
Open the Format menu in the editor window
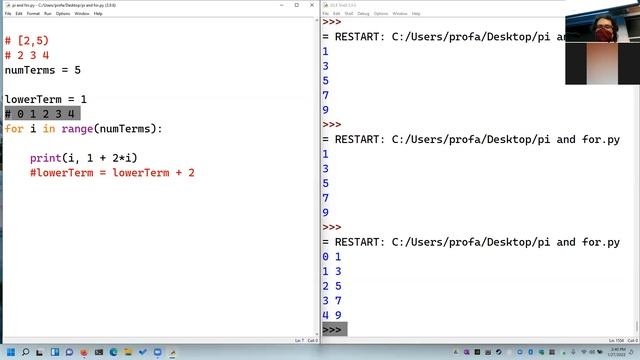[x=33, y=13]
